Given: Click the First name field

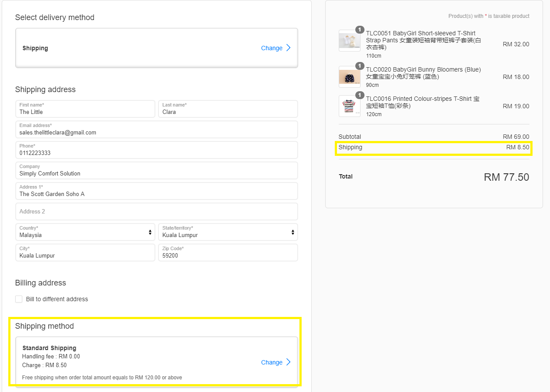Looking at the screenshot, I should click(85, 109).
